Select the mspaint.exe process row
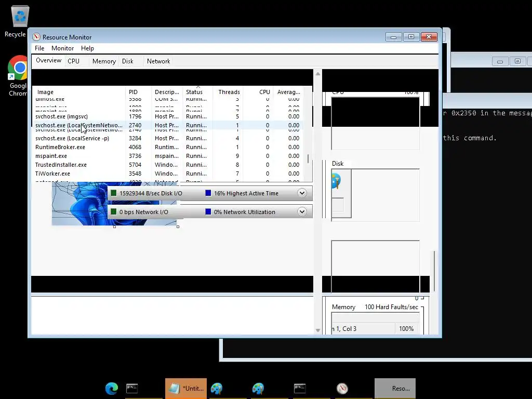 [168, 156]
